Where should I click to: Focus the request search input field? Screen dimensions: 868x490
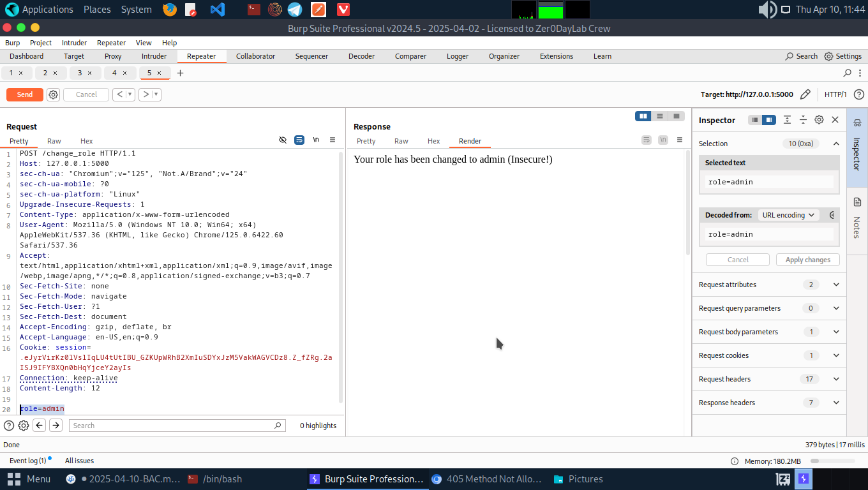[177, 426]
